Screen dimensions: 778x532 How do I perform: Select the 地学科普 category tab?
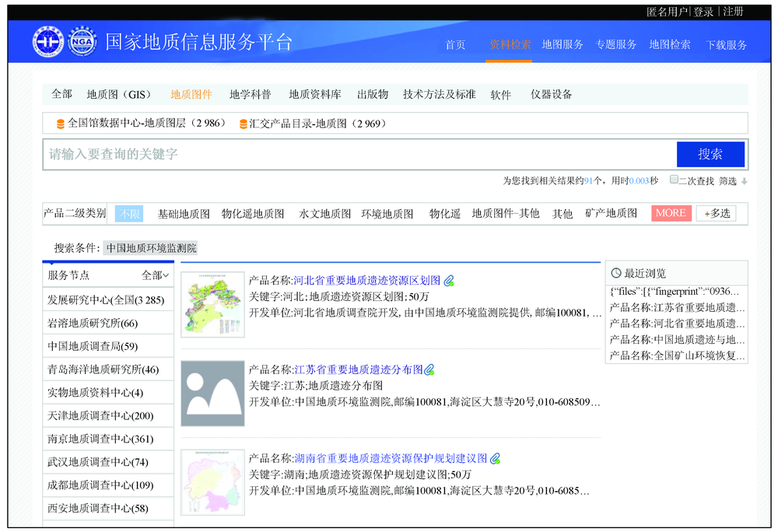coord(251,95)
